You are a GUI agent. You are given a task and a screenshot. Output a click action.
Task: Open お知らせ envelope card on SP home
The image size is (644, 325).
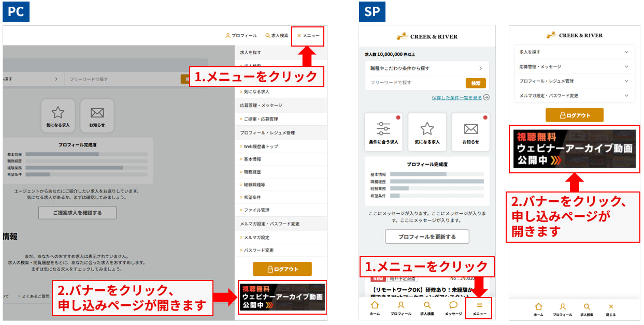(470, 132)
